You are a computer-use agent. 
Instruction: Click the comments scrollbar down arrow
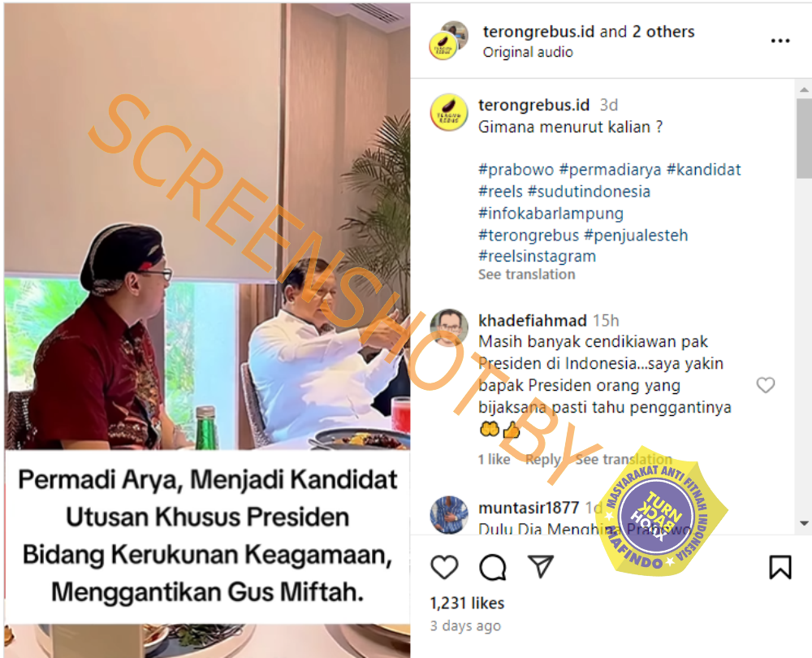804,523
